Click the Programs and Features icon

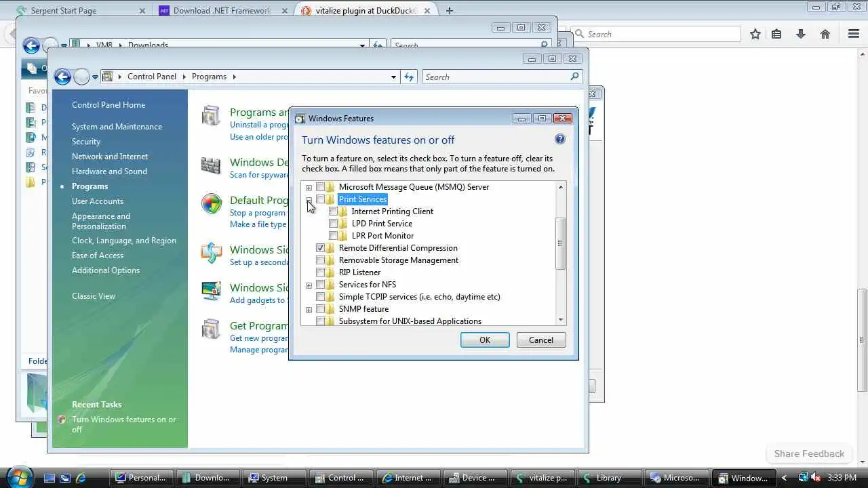pyautogui.click(x=211, y=116)
